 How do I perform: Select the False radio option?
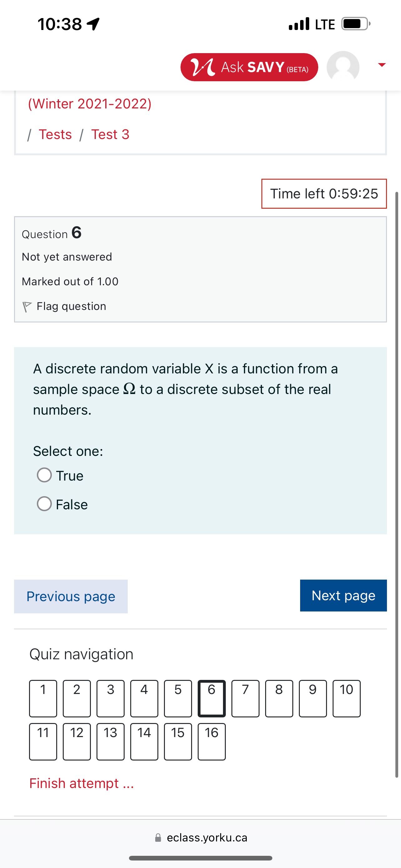tap(44, 504)
